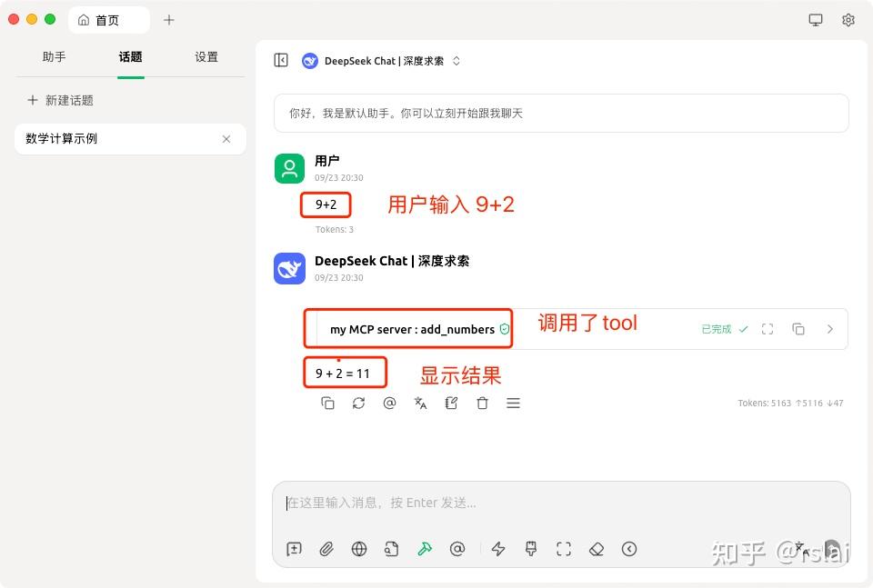Image resolution: width=873 pixels, height=588 pixels.
Task: Toggle web search globe icon
Action: coord(359,549)
